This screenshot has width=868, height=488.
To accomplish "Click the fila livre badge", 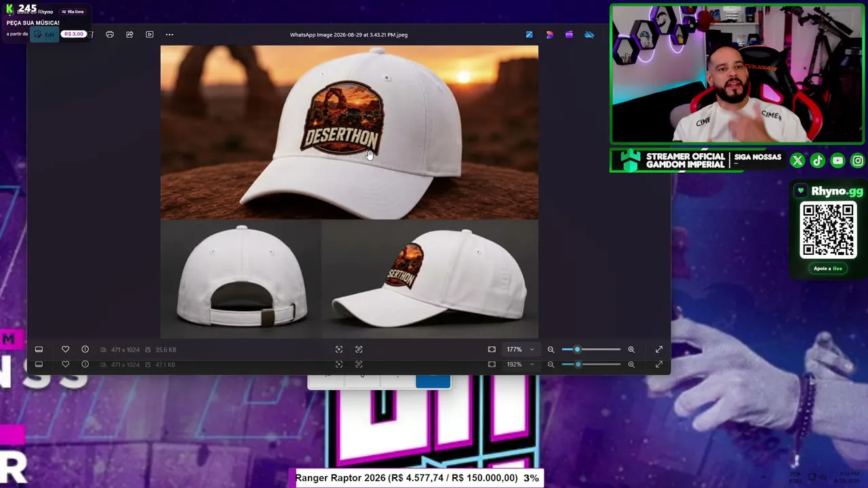I will [x=73, y=12].
